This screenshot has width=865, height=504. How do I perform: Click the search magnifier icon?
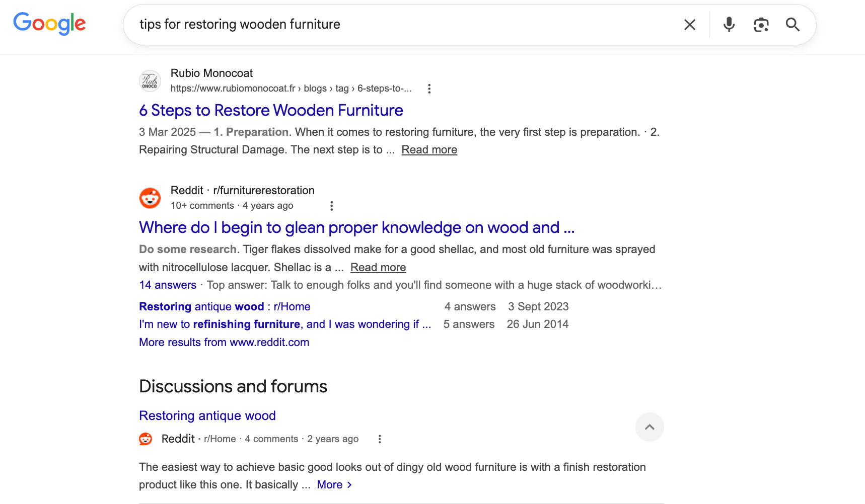[792, 24]
